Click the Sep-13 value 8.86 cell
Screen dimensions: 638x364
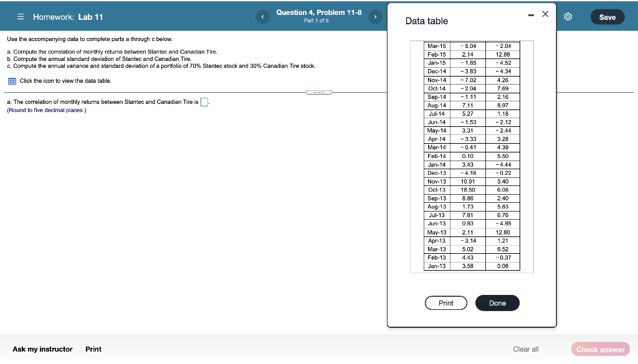coord(467,198)
